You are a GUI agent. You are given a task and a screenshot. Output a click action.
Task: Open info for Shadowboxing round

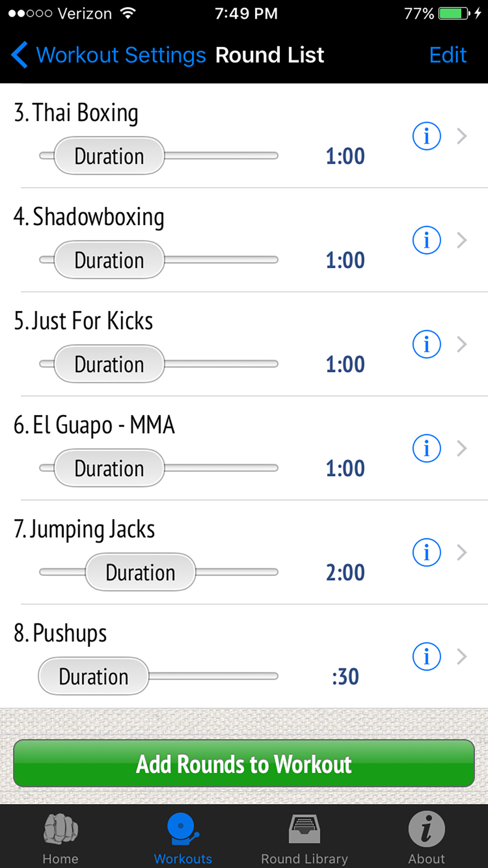pyautogui.click(x=427, y=240)
